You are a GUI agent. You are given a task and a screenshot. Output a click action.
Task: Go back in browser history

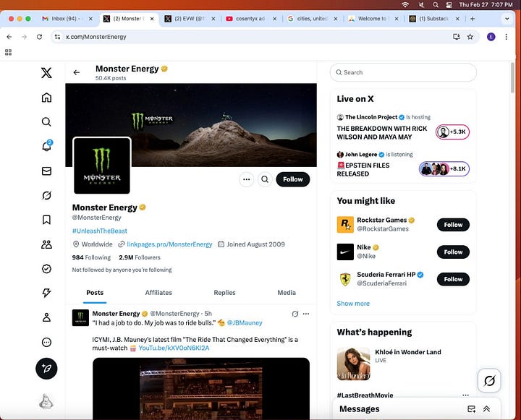click(9, 37)
